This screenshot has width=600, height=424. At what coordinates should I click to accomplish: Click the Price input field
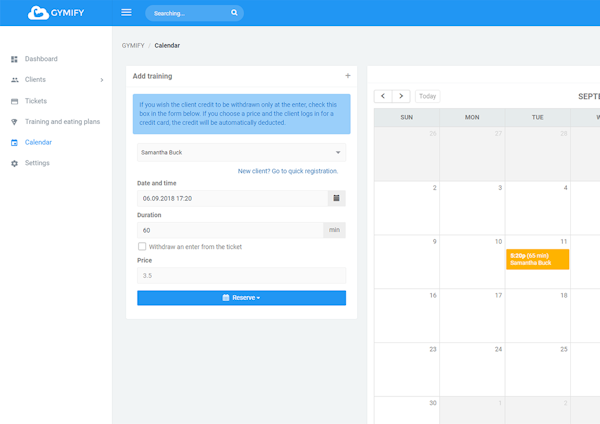[241, 275]
